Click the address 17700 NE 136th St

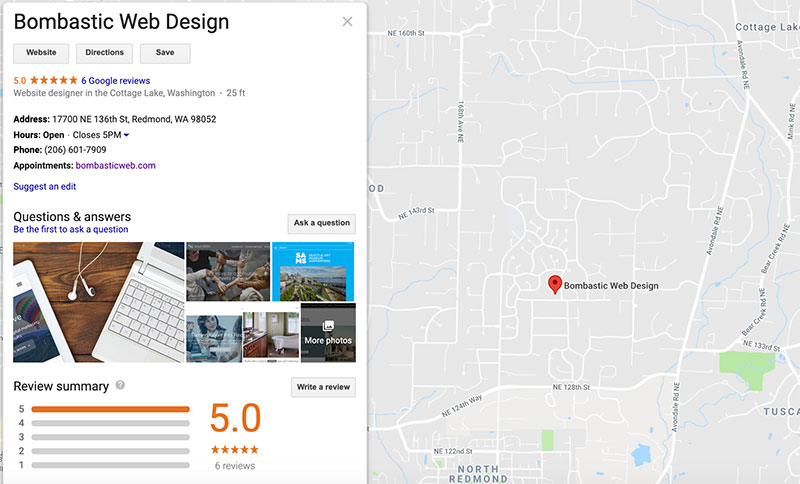coord(134,119)
